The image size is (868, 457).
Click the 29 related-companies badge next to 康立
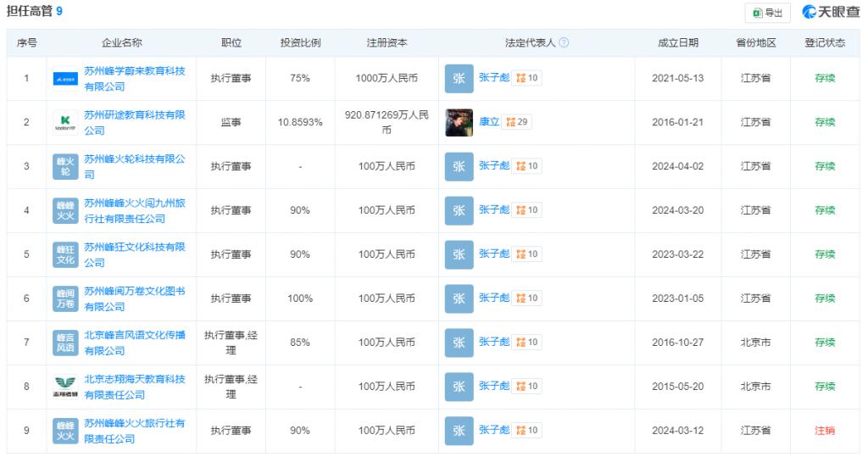(x=516, y=122)
